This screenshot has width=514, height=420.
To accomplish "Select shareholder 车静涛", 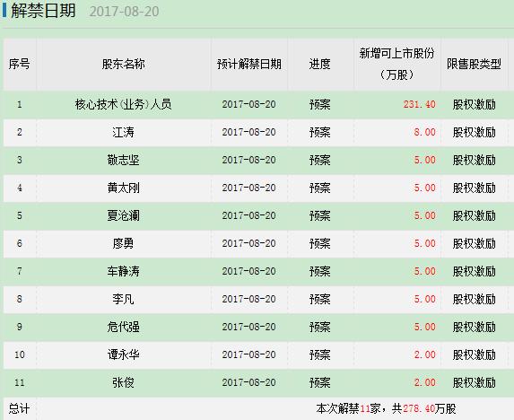I will [123, 272].
